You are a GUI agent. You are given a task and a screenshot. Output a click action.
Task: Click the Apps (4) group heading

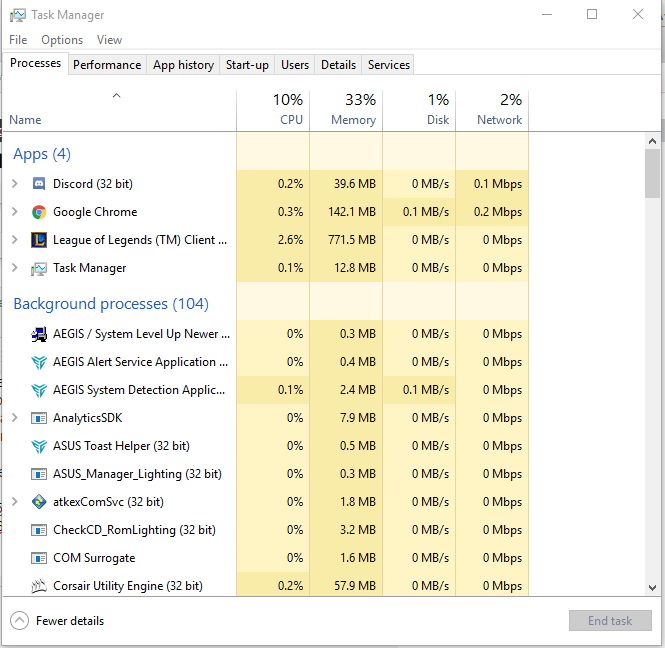42,154
